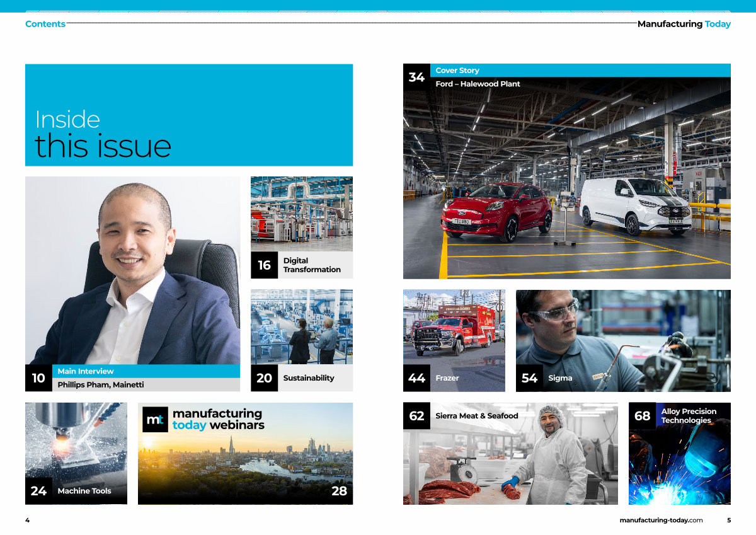
Task: Select the Digital Transformation title
Action: point(312,265)
